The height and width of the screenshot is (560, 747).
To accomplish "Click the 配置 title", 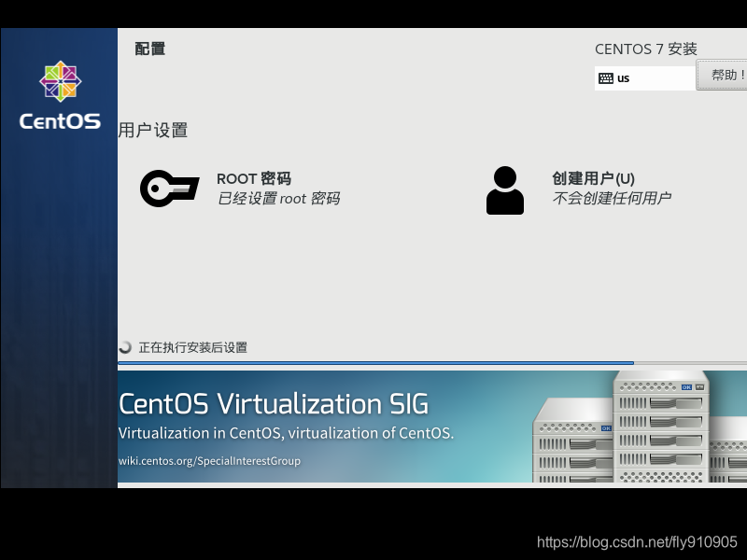I will [150, 49].
